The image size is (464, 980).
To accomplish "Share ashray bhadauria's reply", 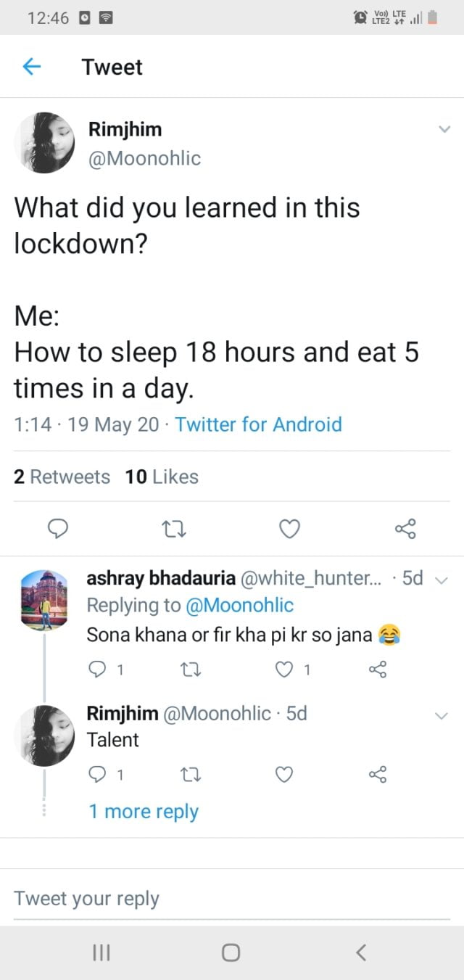I will [x=378, y=670].
